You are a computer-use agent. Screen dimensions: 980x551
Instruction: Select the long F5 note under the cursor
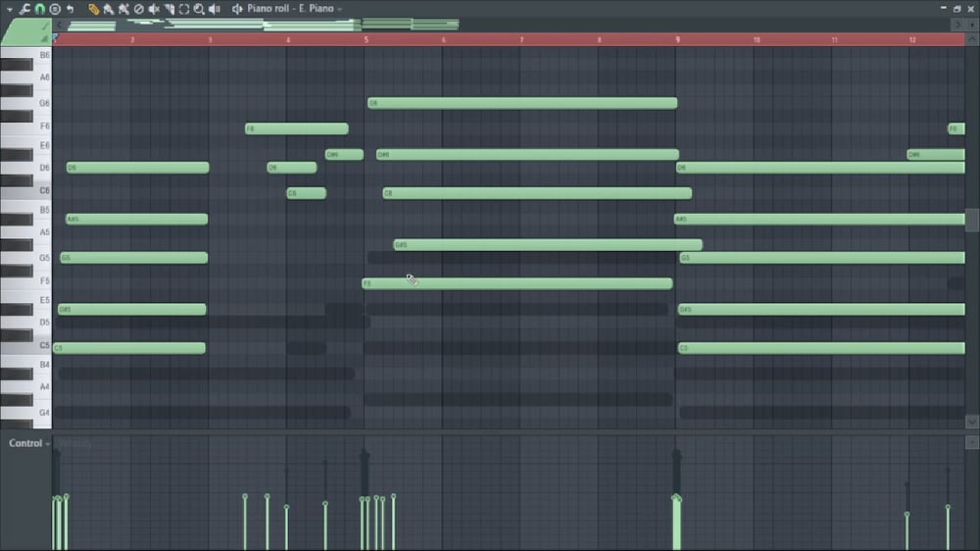pos(517,283)
